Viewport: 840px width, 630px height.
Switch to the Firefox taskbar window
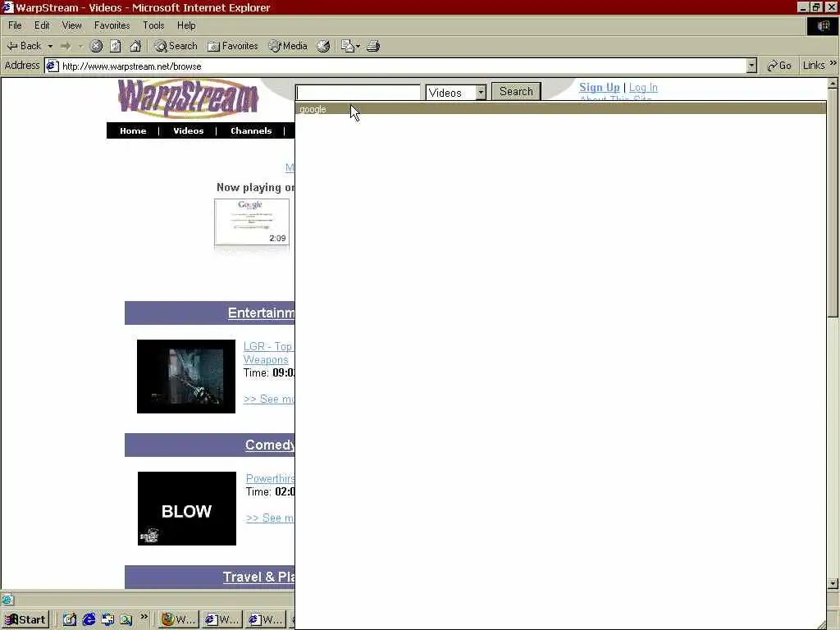click(179, 620)
